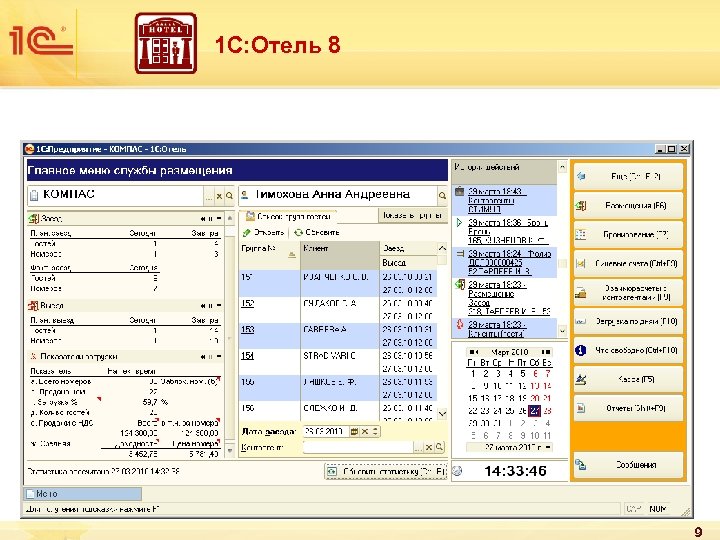The height and width of the screenshot is (540, 720).
Task: Click magnifier next to КОМПАС hotel field
Action: [x=229, y=197]
